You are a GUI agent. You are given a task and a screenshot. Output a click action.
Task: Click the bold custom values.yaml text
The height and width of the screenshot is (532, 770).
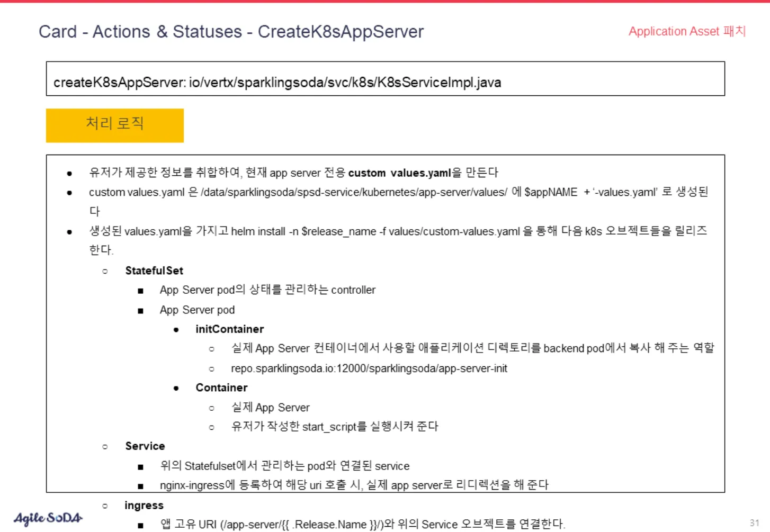pos(399,173)
